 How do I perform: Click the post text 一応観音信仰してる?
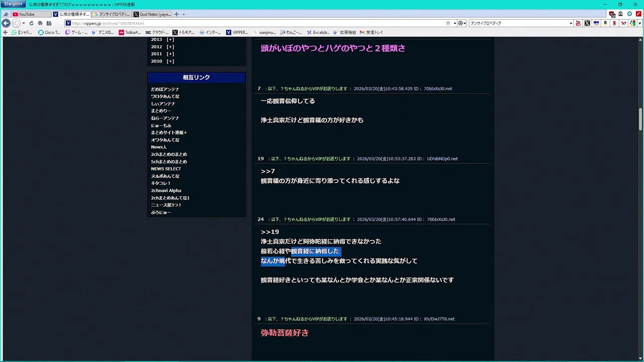coord(288,101)
